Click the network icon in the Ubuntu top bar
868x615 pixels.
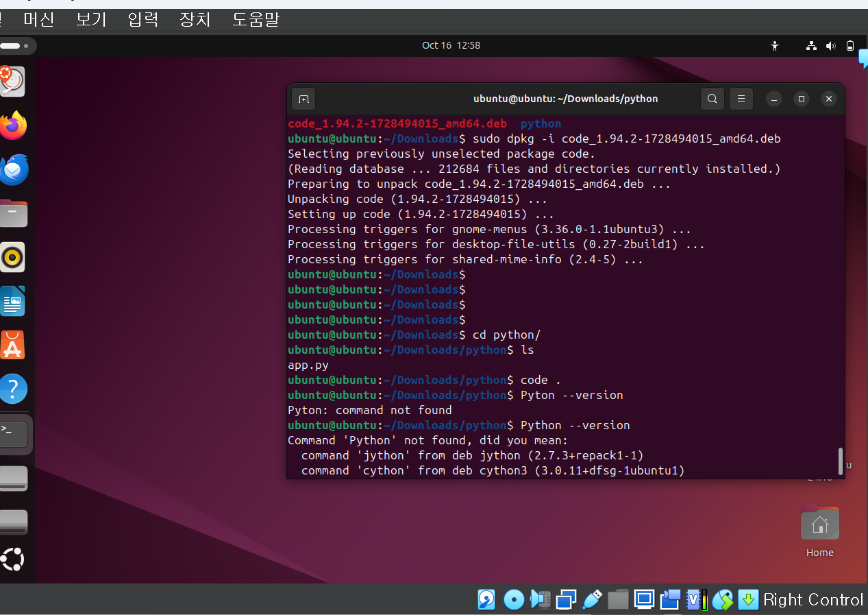tap(811, 45)
